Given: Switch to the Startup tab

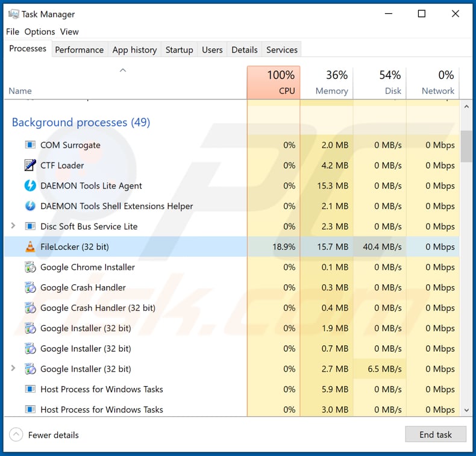Looking at the screenshot, I should click(179, 50).
